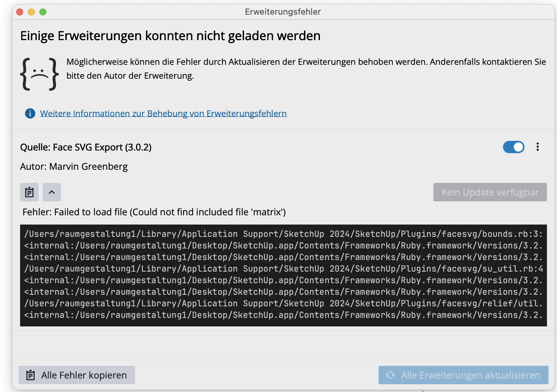Maximize the window with the green button

pos(43,12)
